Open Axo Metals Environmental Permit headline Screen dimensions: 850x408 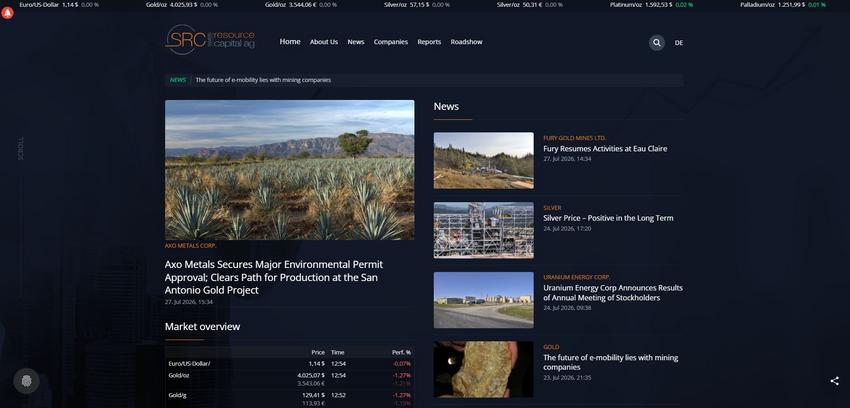274,277
